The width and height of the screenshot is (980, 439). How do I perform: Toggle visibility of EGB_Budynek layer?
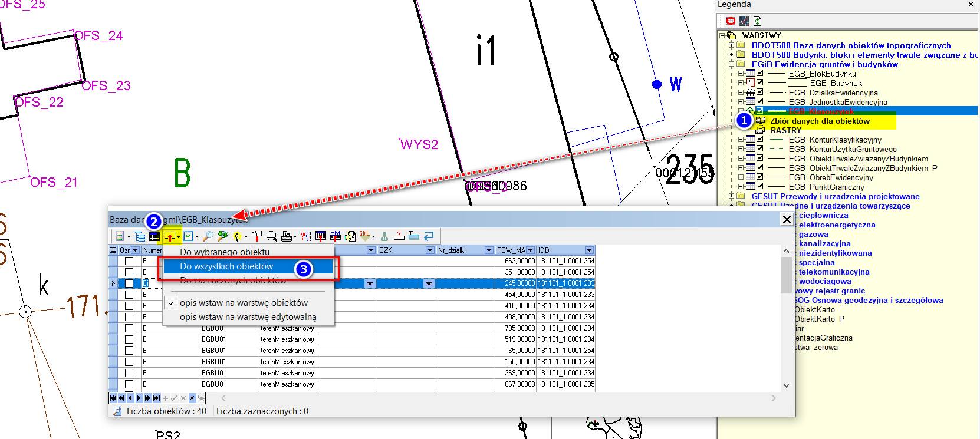click(760, 83)
